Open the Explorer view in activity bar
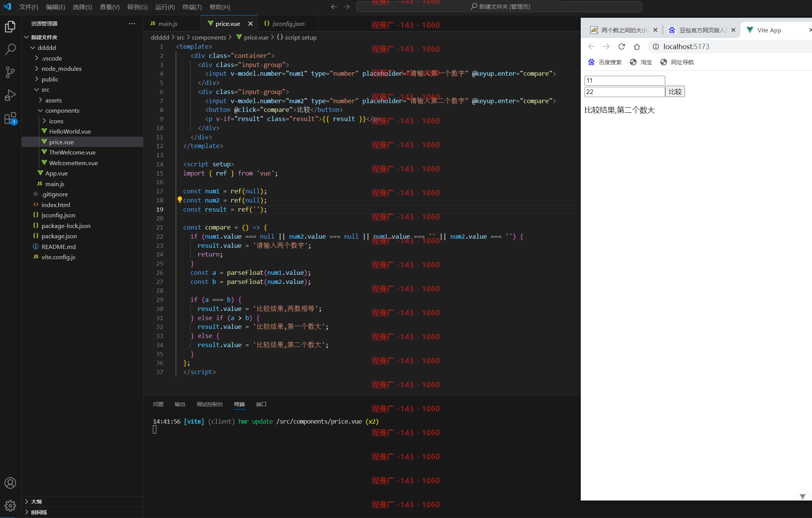This screenshot has width=812, height=518. point(10,26)
